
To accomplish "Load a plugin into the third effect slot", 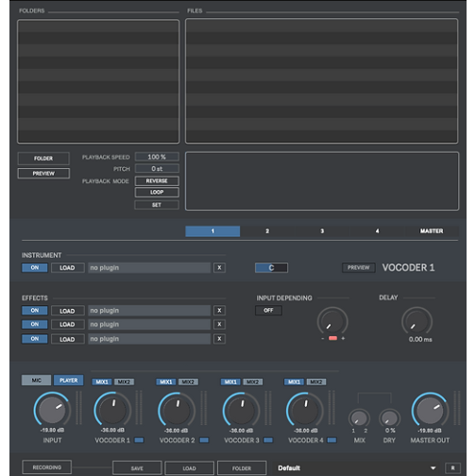I will [67, 339].
